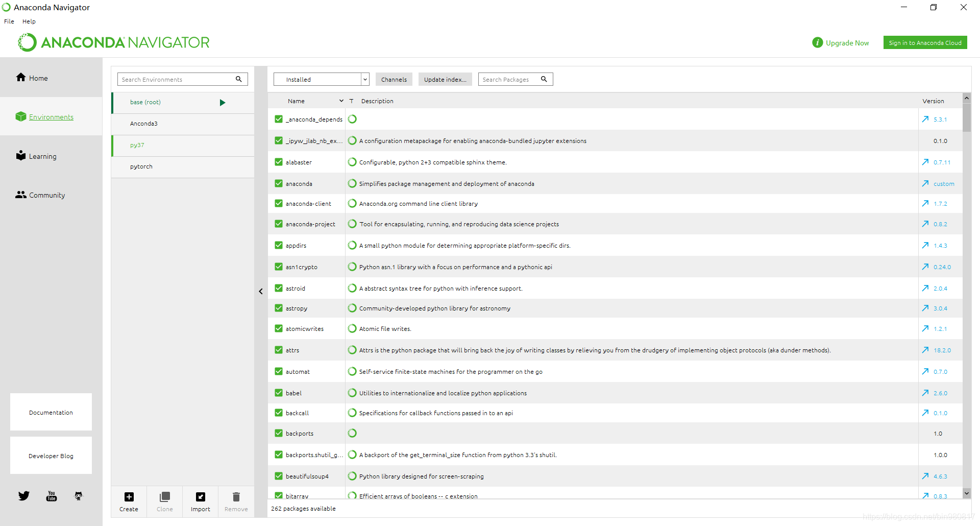Viewport: 980px width, 526px height.
Task: Open the Twitter link icon
Action: (24, 496)
